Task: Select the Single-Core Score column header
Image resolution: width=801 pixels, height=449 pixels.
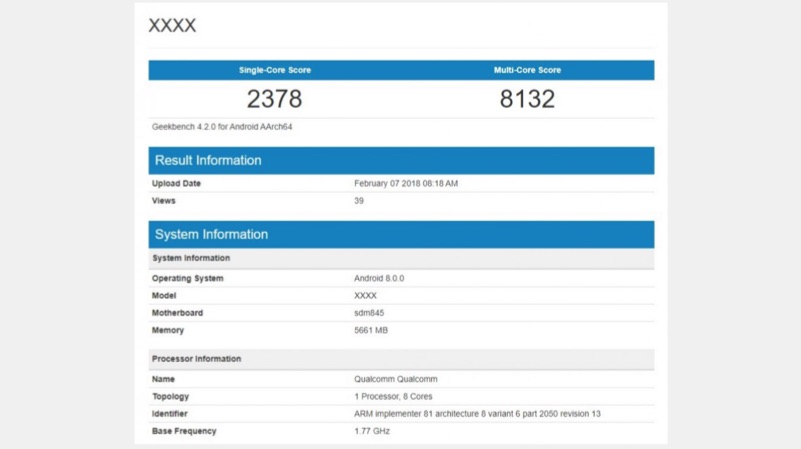Action: pyautogui.click(x=274, y=70)
